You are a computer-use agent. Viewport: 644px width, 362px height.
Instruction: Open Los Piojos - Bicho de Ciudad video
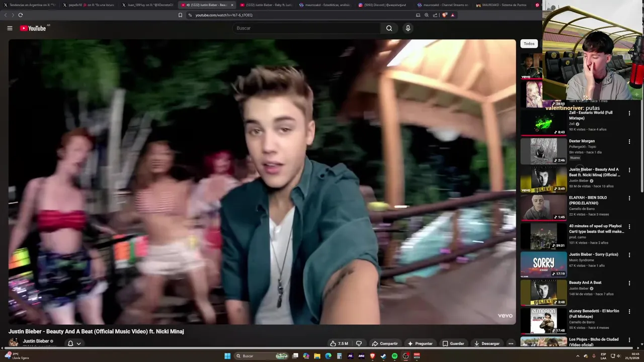coord(594,342)
